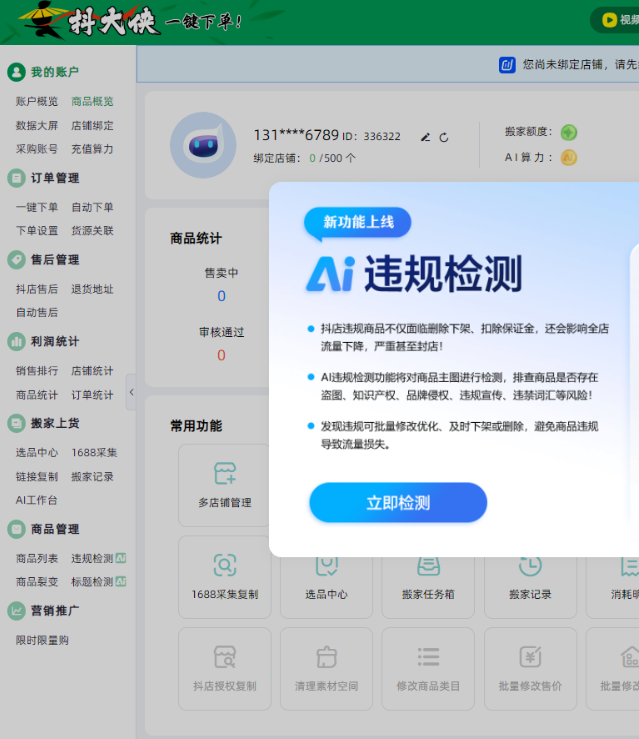Open the 1688采集复制 shortcut card
This screenshot has width=639, height=739.
pos(225,577)
